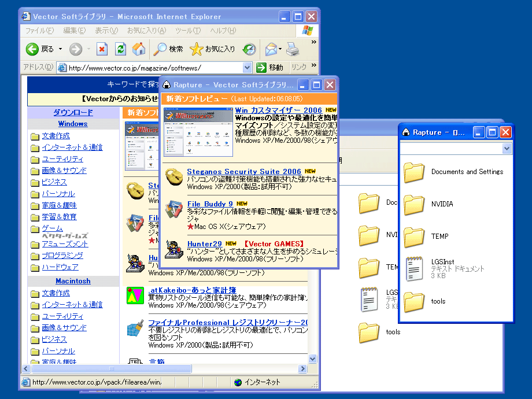Click the Windows flag logo in Internet Explorer
532x399 pixels.
click(x=308, y=31)
